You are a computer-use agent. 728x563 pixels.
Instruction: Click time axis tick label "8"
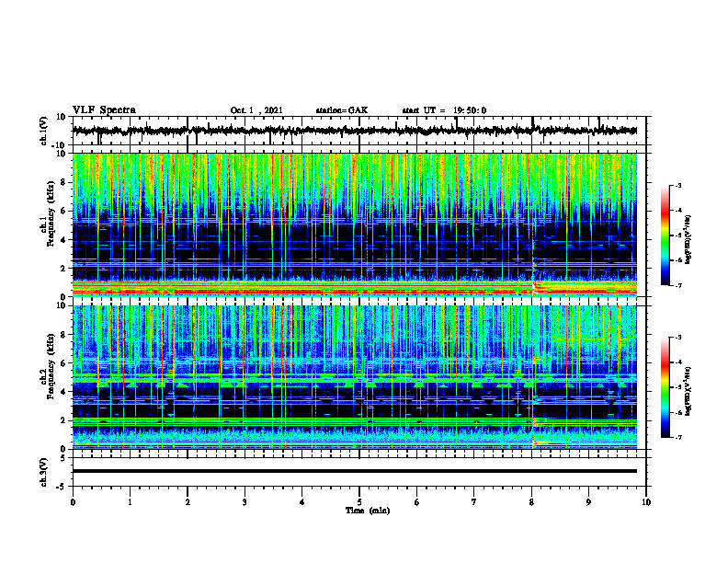pyautogui.click(x=531, y=502)
